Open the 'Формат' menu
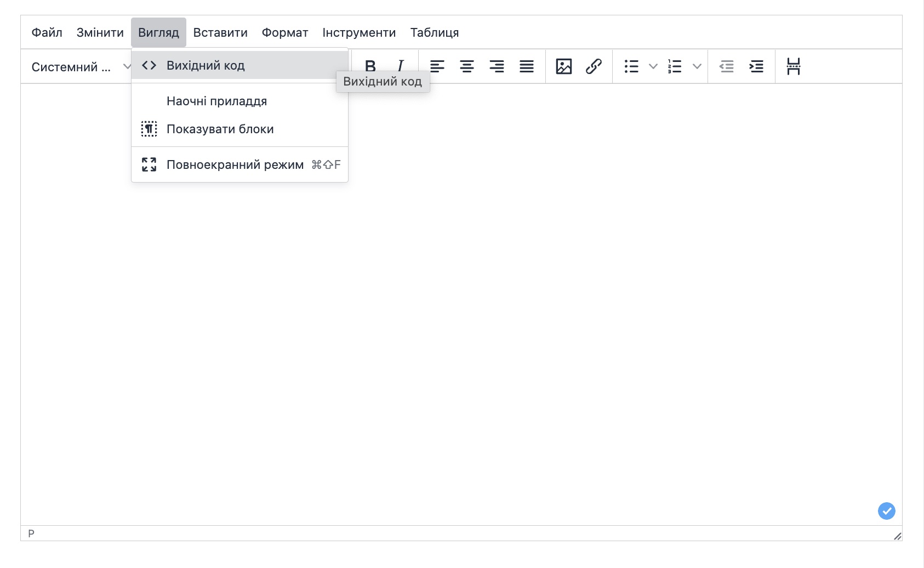 point(284,33)
